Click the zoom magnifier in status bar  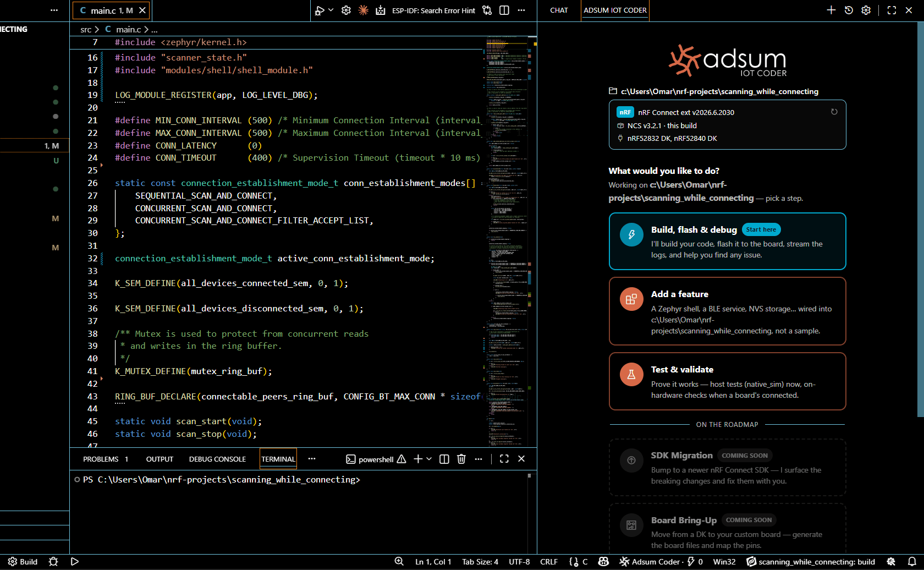399,562
